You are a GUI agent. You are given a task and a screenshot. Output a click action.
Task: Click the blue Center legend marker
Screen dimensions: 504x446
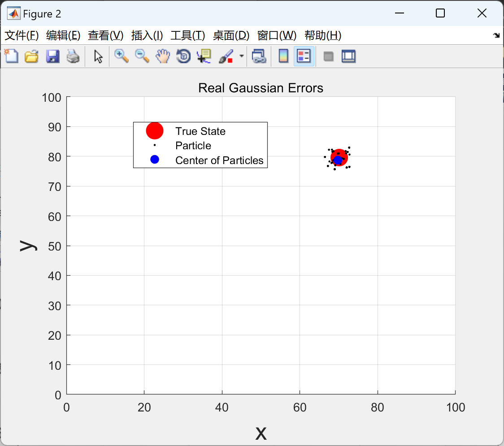(155, 160)
